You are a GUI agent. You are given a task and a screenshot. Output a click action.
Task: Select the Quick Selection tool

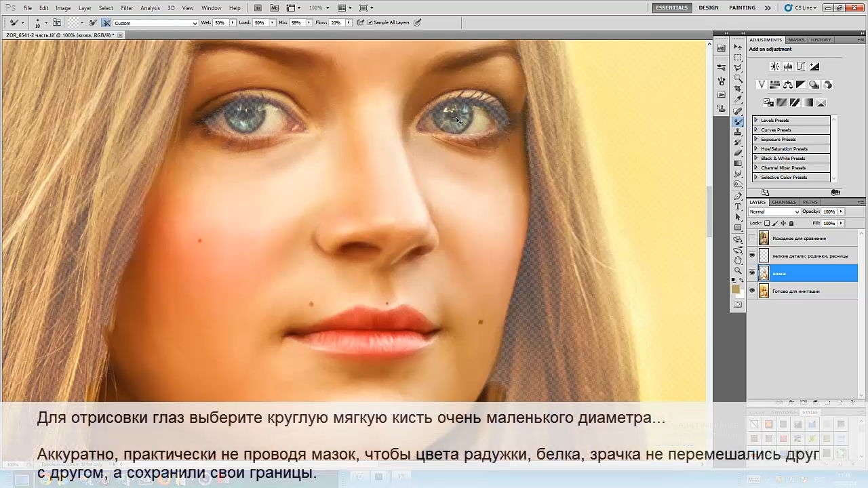click(x=738, y=79)
